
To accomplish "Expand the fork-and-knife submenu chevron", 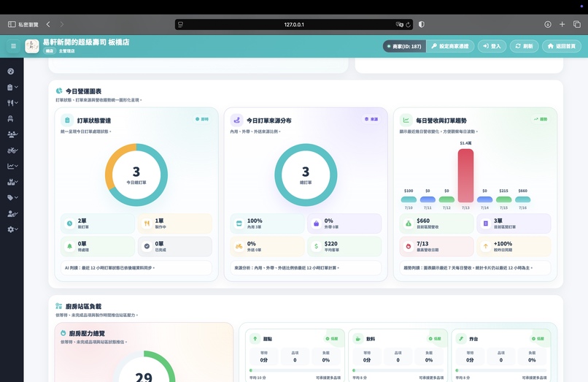I will click(x=17, y=103).
